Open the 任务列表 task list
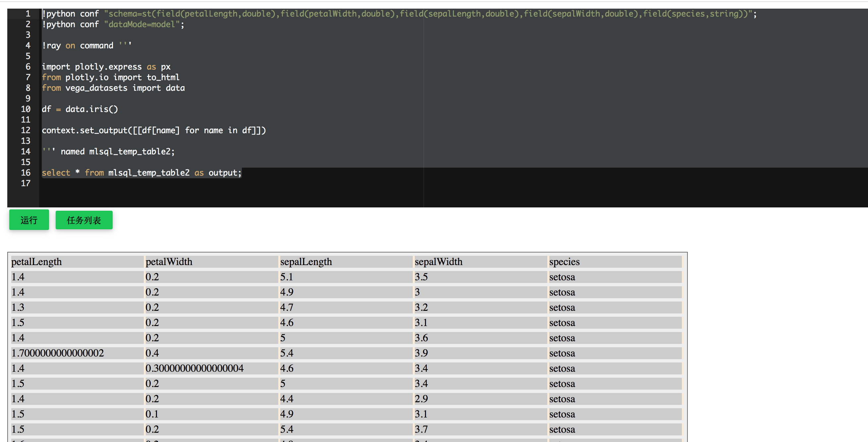Screen dimensions: 868x442 (84, 220)
